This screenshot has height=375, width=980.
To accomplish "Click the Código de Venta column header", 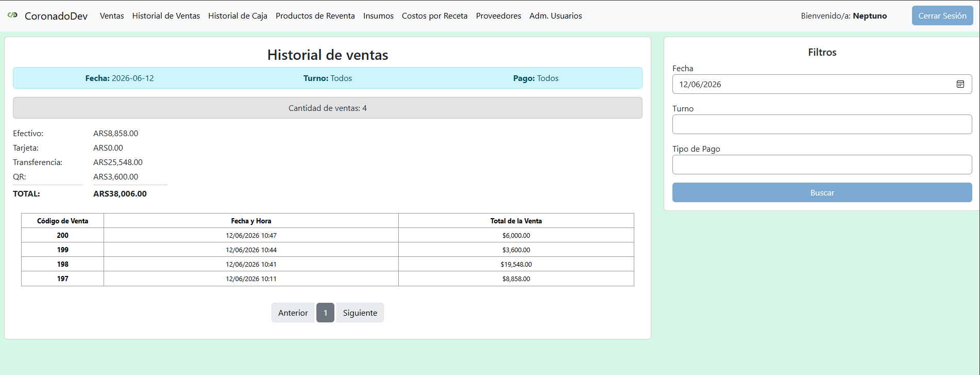I will pyautogui.click(x=62, y=221).
